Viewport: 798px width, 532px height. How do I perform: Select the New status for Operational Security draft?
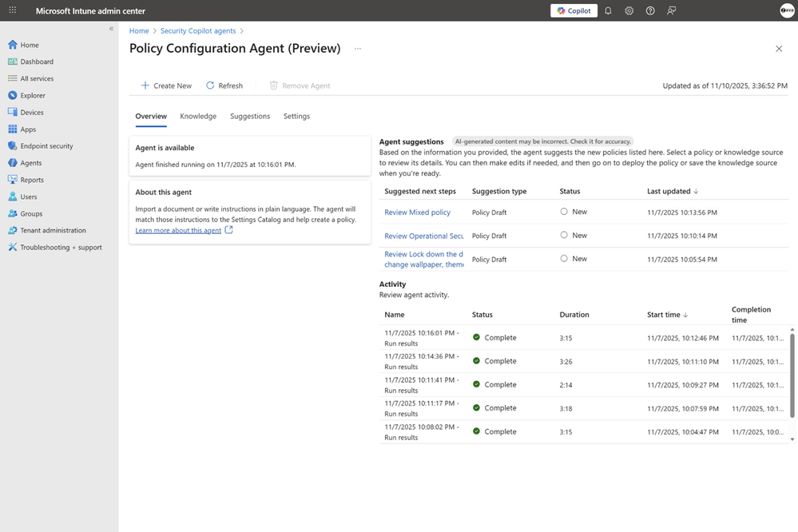tap(565, 236)
